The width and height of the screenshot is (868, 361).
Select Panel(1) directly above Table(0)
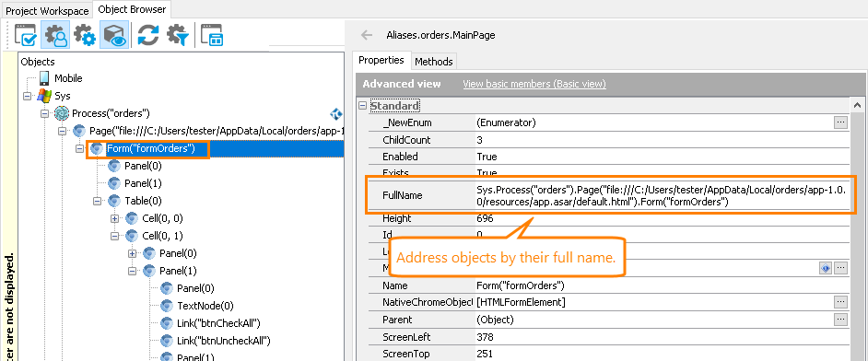[x=143, y=183]
